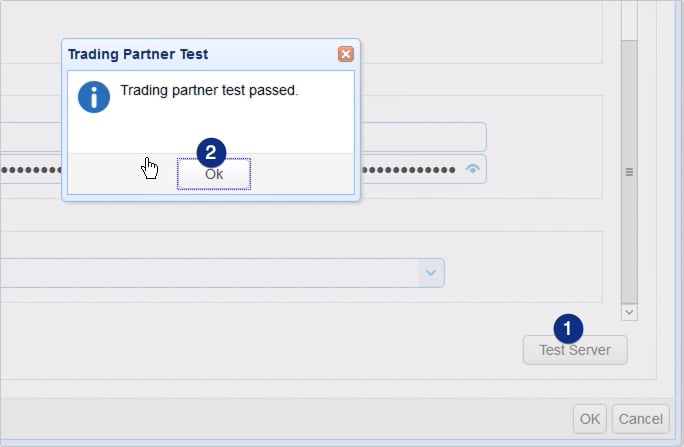
Task: Expand the dropdown using its chevron arrow
Action: click(431, 272)
